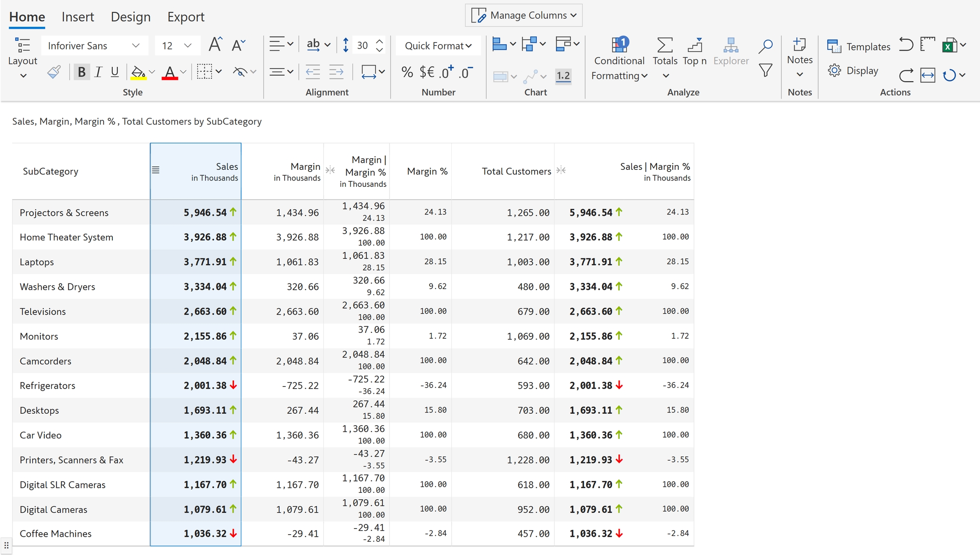Click the undo arrow icon
Viewport: 980px width, 555px height.
[x=906, y=45]
